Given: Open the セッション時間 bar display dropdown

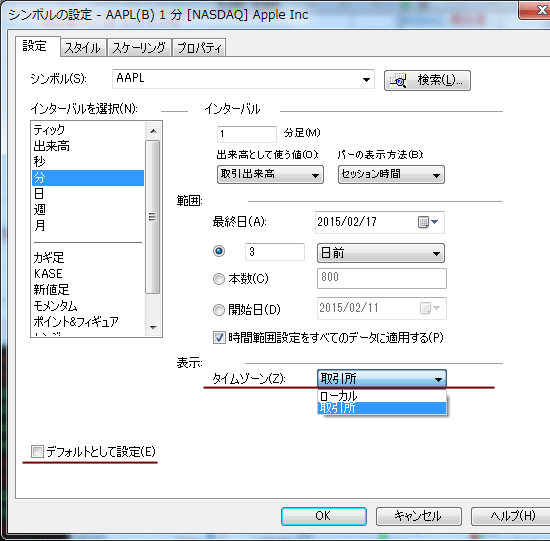Looking at the screenshot, I should pos(391,174).
